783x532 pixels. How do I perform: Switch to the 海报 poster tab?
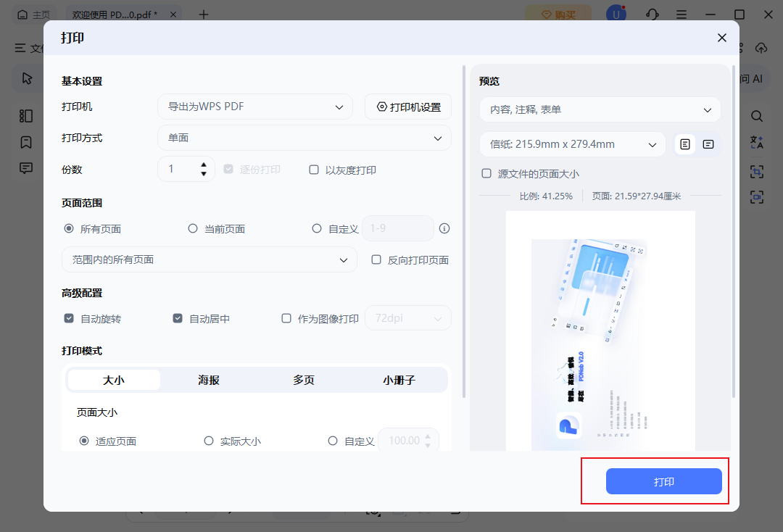pyautogui.click(x=209, y=380)
